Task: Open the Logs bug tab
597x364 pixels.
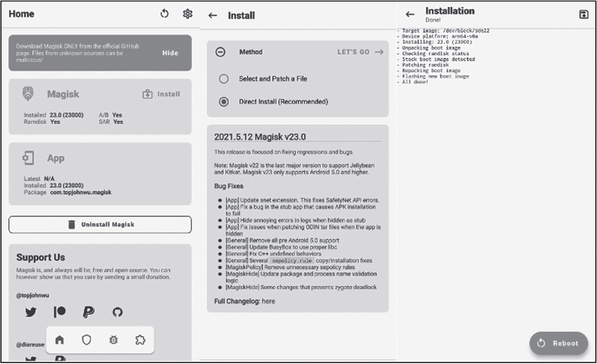Action: (113, 340)
